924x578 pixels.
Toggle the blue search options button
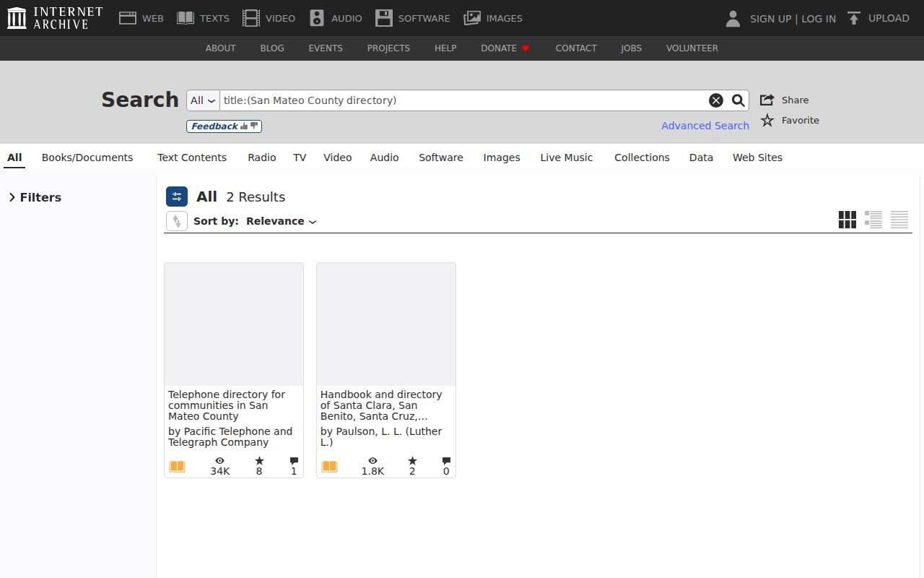177,197
